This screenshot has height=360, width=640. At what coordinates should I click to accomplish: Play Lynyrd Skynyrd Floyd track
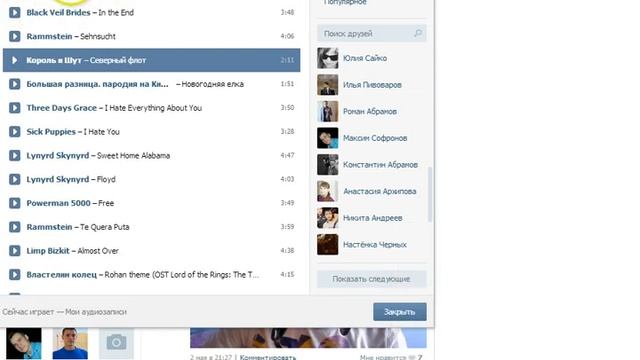coord(15,179)
